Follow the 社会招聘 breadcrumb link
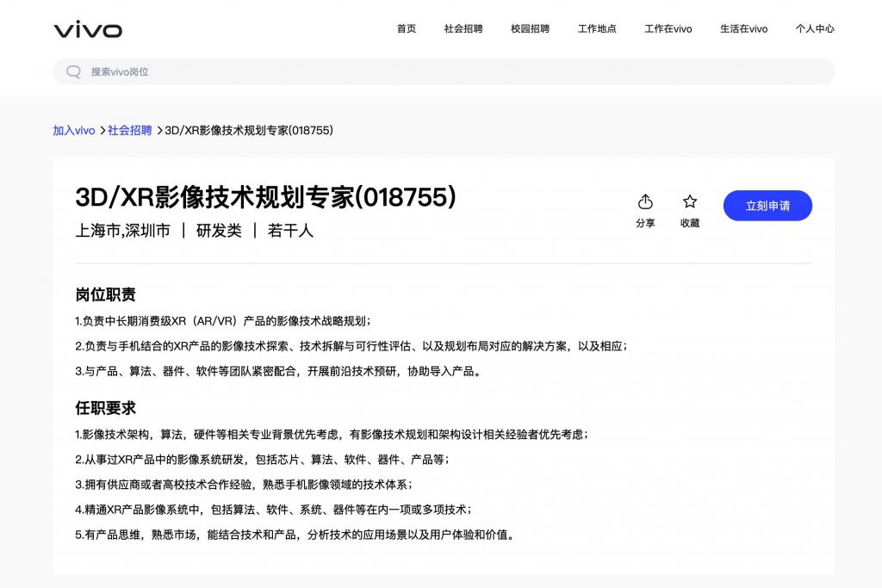 click(x=129, y=130)
